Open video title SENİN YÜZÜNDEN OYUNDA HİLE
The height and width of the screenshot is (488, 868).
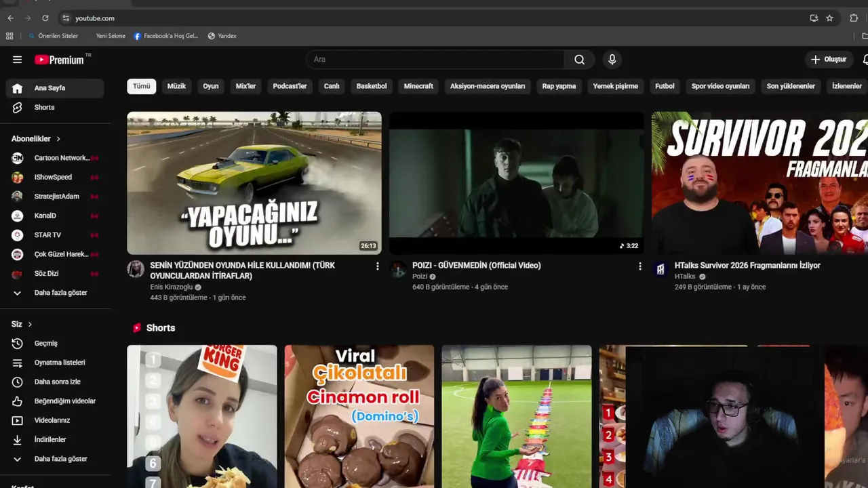point(242,271)
